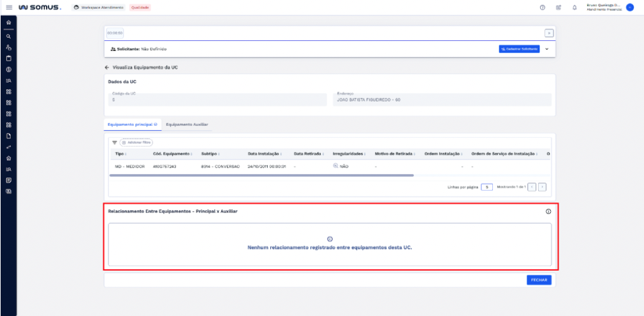Sort by the Cód. Equipamento column header

[x=173, y=154]
